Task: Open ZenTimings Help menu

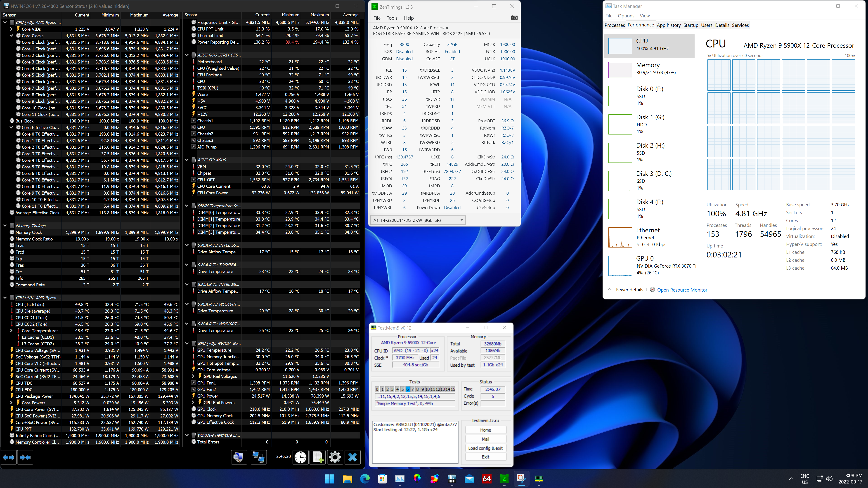Action: (x=409, y=18)
